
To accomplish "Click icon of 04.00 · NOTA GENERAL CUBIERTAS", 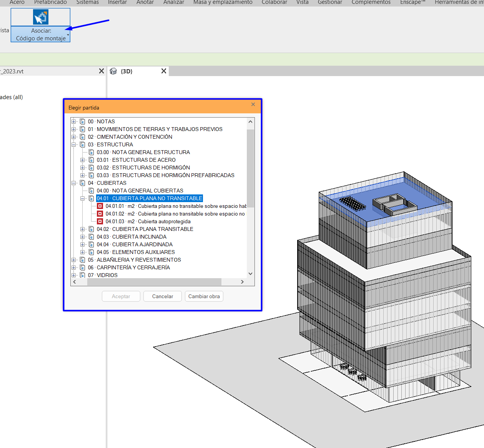I will point(91,191).
